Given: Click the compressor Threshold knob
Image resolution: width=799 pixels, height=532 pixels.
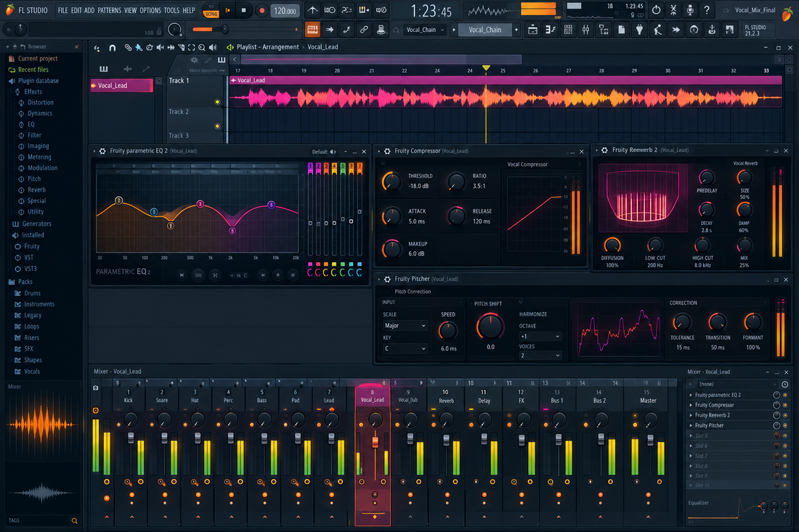Looking at the screenshot, I should [x=392, y=181].
